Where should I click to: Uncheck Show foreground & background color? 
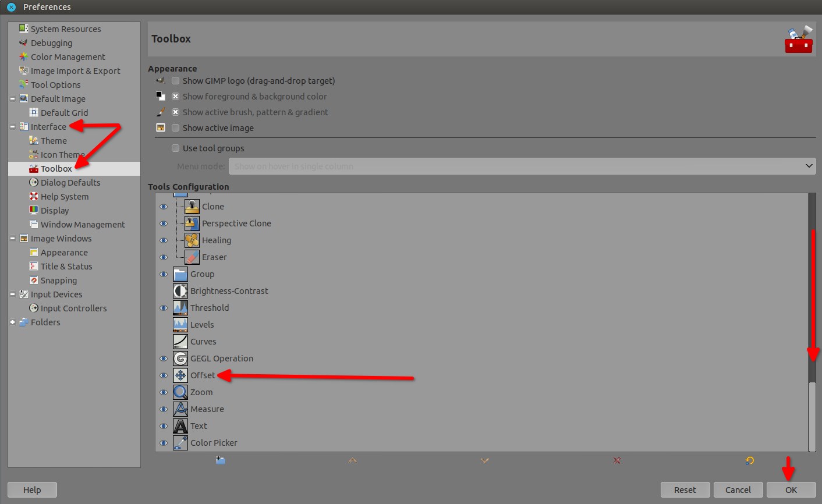(x=175, y=97)
